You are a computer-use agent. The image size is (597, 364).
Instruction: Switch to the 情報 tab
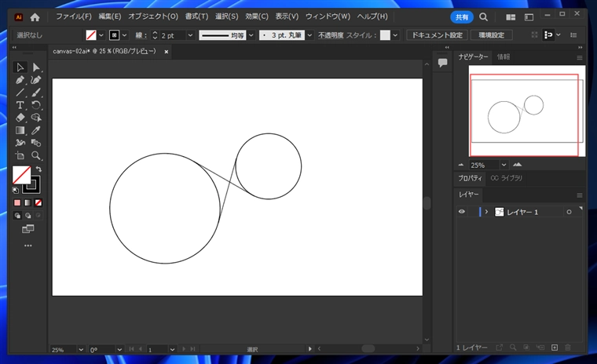[x=504, y=56]
